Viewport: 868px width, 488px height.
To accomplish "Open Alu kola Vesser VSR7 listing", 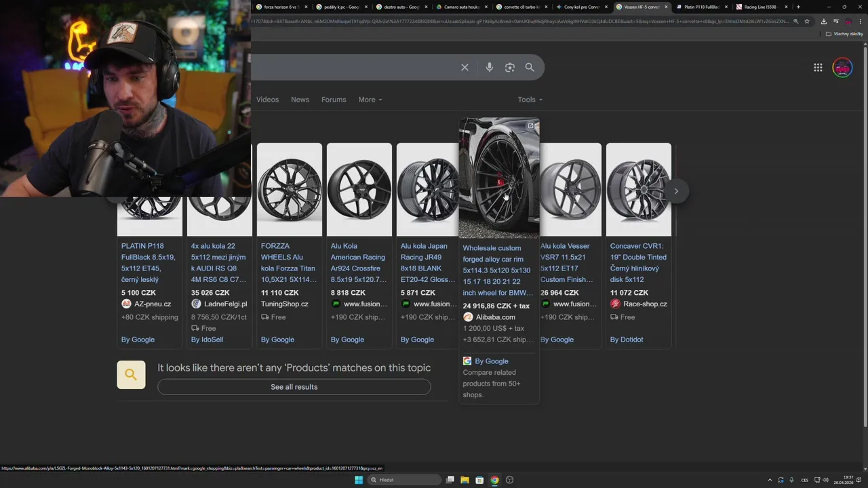I will [567, 263].
